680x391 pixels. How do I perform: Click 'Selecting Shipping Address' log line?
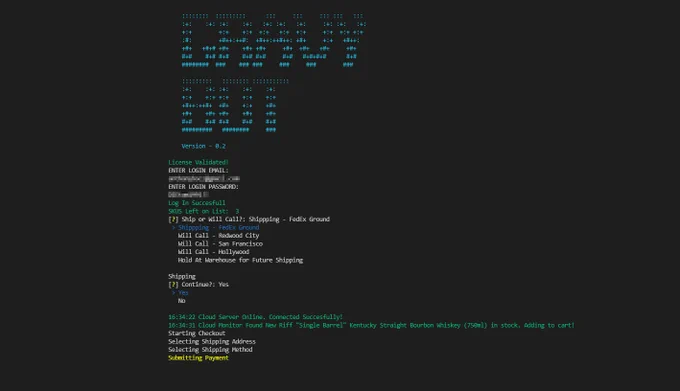(x=212, y=342)
